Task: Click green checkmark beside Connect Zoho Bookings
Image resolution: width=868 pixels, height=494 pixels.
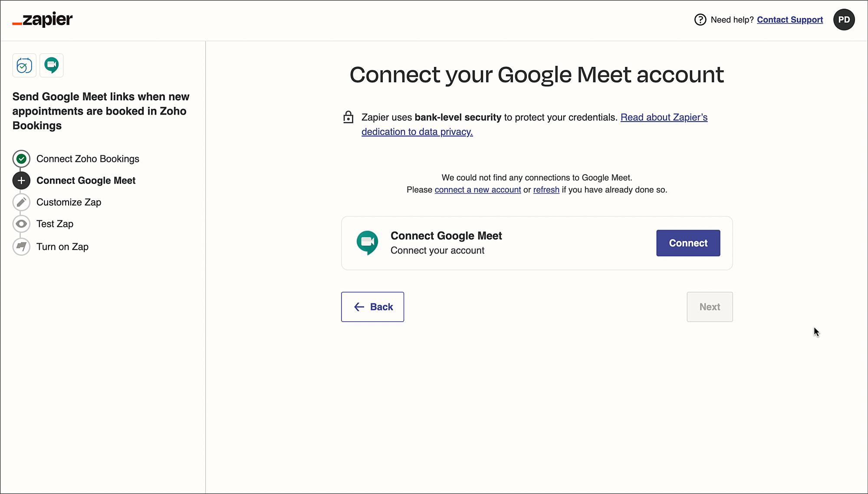Action: pos(21,159)
